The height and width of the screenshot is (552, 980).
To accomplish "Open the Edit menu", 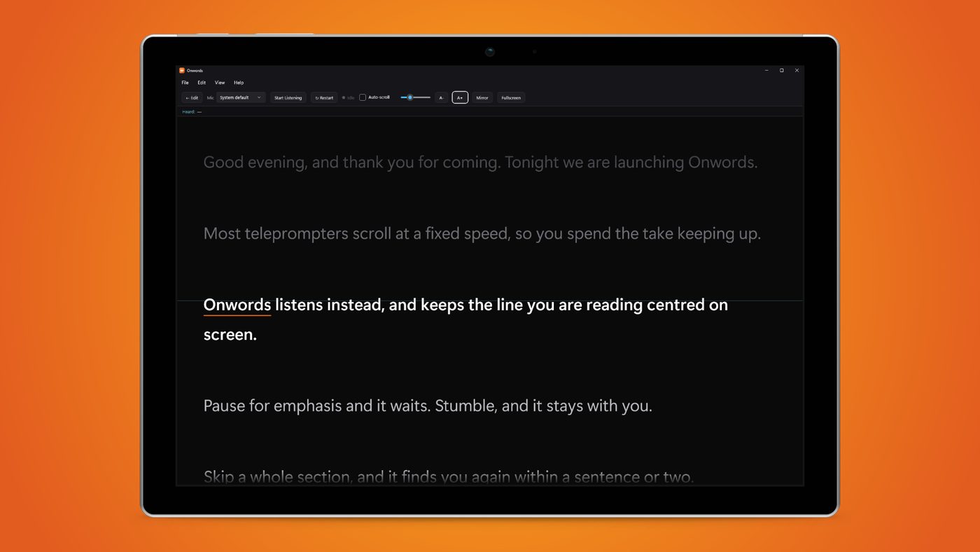I will (202, 83).
